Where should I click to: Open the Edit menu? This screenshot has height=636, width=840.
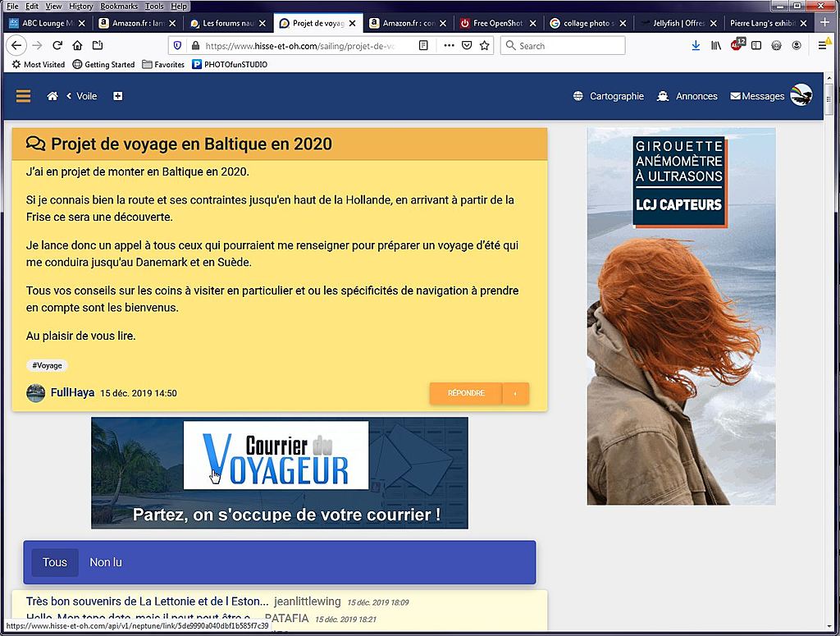tap(32, 7)
